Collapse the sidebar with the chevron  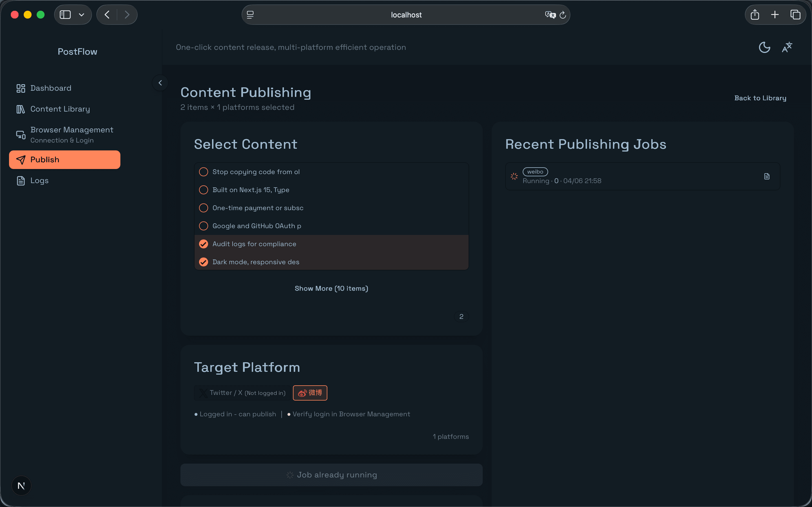tap(160, 83)
